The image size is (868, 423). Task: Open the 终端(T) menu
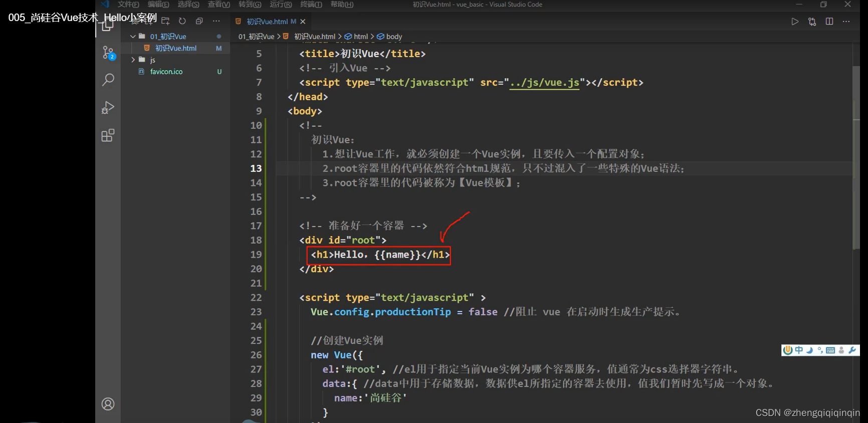311,4
